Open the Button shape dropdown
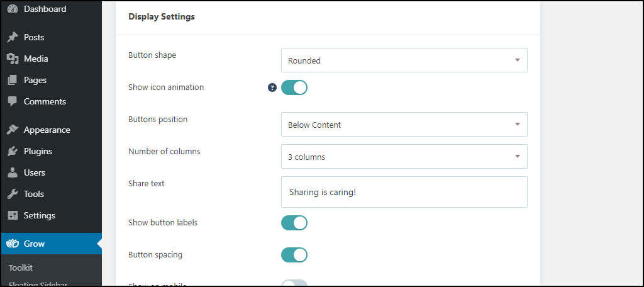The image size is (644, 287). pos(404,60)
